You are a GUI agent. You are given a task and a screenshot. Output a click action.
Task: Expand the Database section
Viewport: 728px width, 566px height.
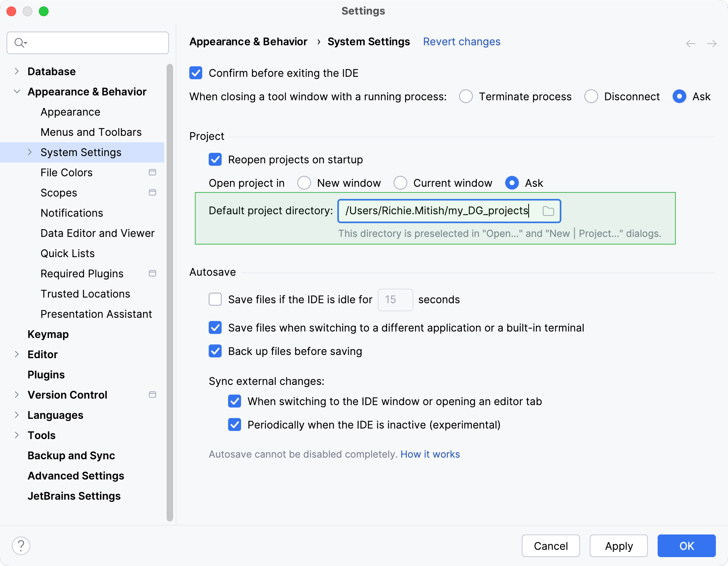[x=17, y=71]
